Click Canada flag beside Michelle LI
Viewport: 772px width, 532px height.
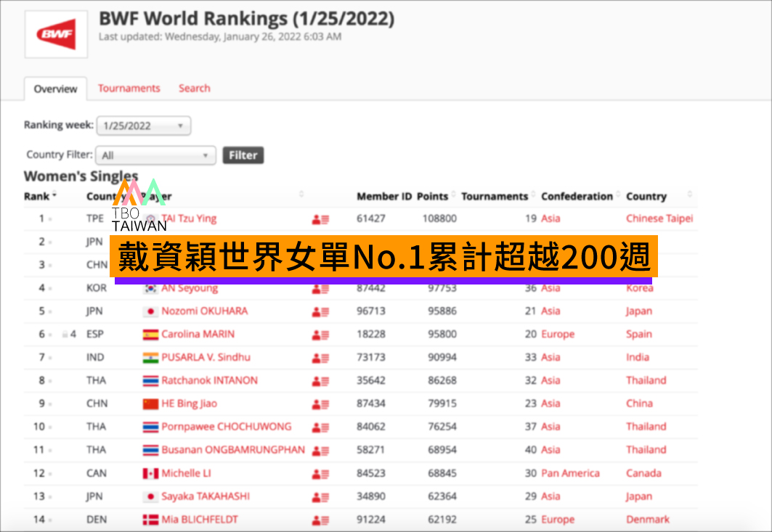coord(150,474)
